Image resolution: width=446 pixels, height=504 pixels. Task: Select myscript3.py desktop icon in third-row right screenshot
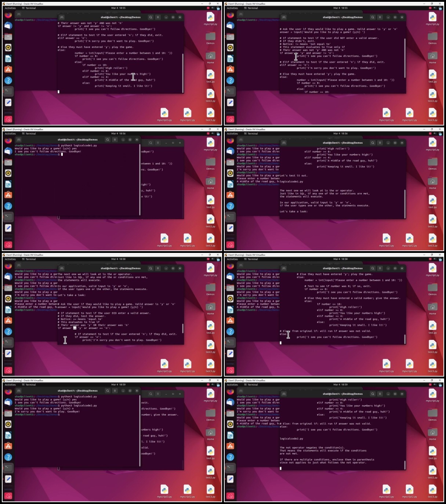[x=386, y=366]
